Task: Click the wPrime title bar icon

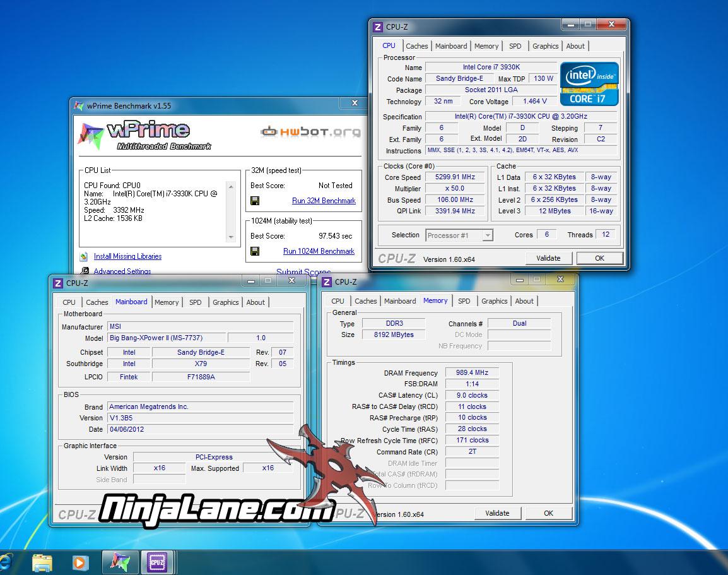Action: click(78, 105)
